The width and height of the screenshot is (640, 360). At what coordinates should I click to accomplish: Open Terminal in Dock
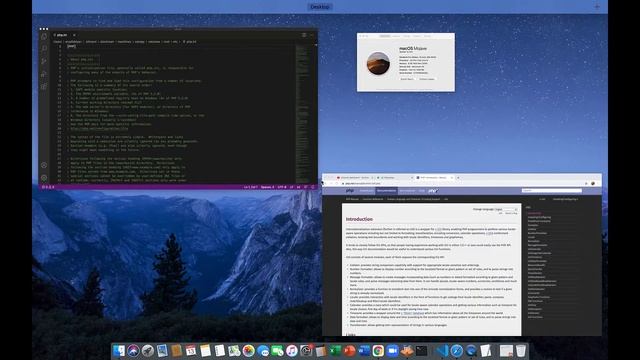tap(421, 351)
